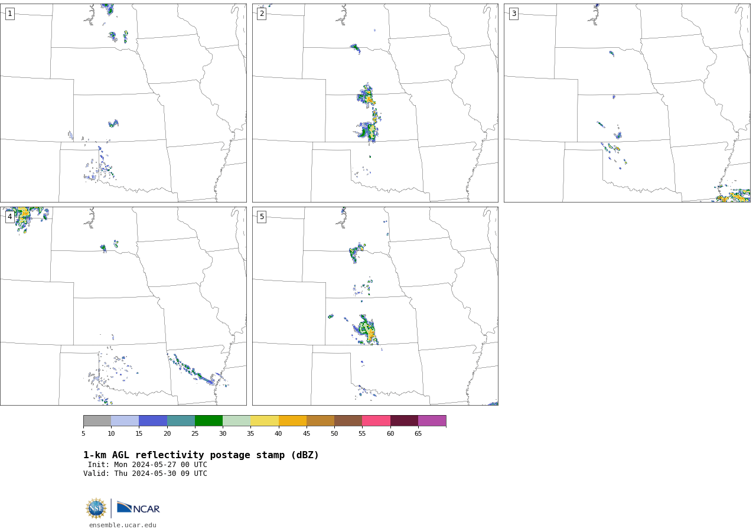This screenshot has height=532, width=756.
Task: Click the yellow 35-40 dBZ swatch
Action: point(265,421)
